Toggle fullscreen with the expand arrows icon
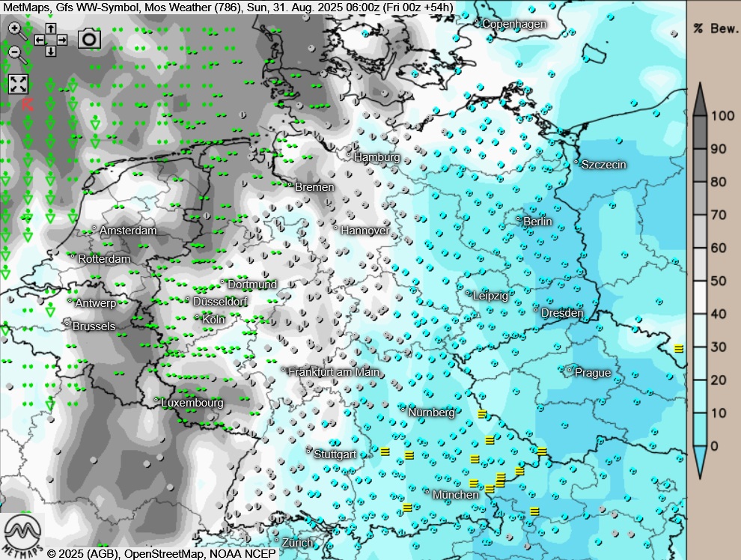The image size is (741, 560). (x=18, y=84)
